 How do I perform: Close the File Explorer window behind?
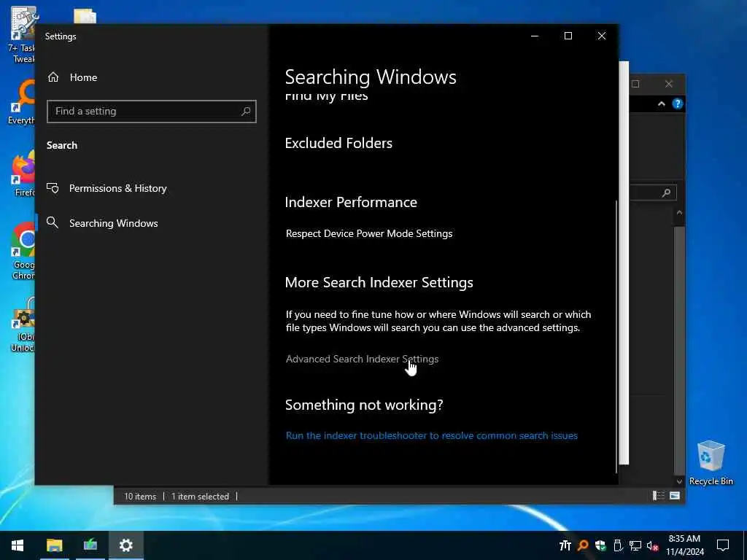point(669,85)
